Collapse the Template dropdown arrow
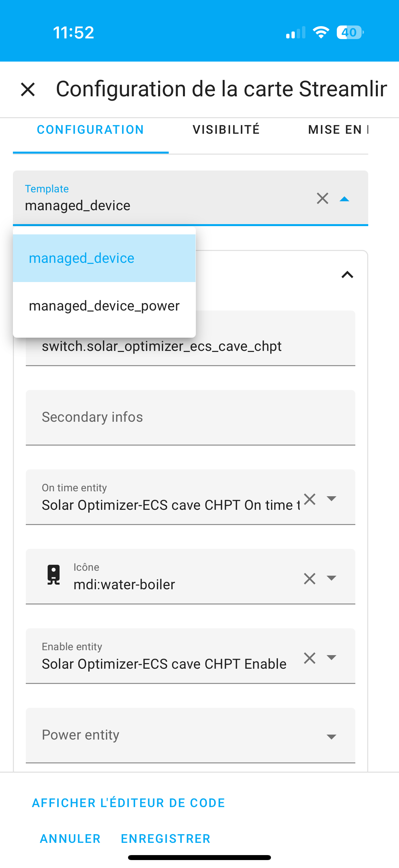 [x=344, y=199]
